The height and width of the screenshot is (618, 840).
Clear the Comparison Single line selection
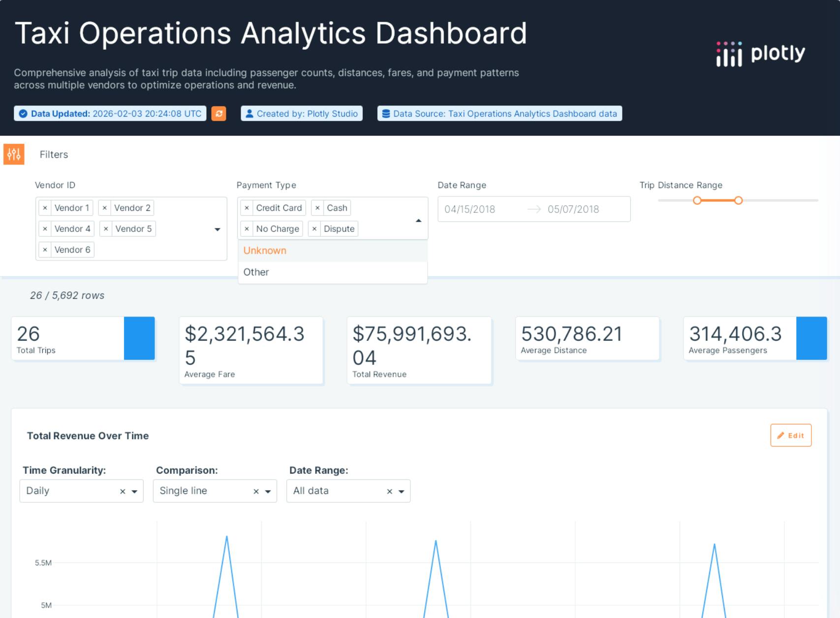coord(256,491)
